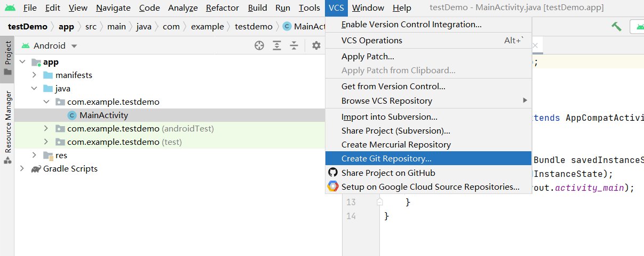Click line number 14 in gutter

click(351, 216)
